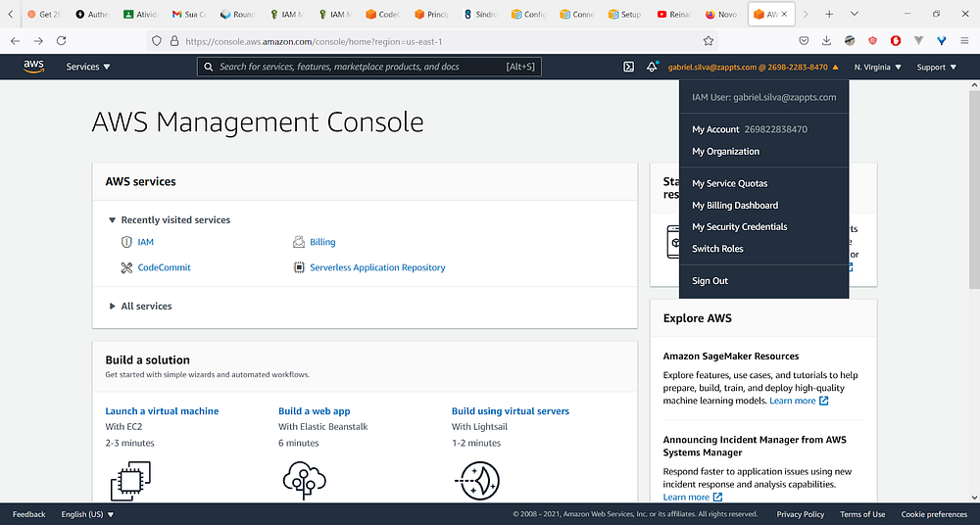Go back to the previous page

[15, 40]
